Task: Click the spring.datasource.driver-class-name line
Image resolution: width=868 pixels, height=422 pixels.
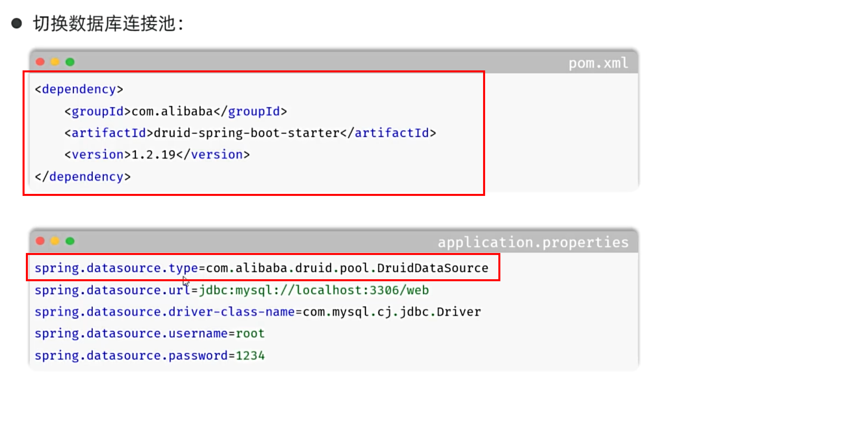Action: coord(258,312)
